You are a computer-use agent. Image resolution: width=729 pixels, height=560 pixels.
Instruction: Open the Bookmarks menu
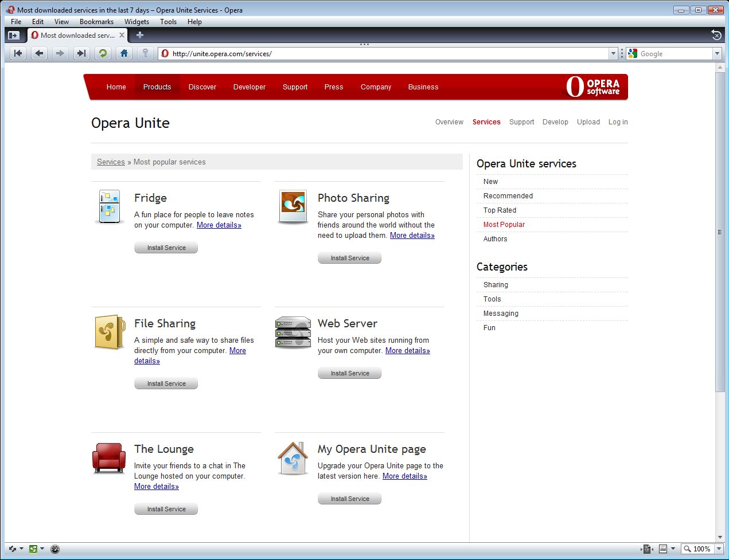pyautogui.click(x=96, y=22)
